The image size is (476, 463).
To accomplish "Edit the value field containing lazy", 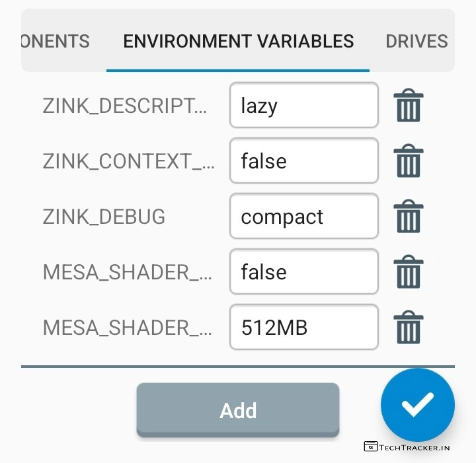I will [x=303, y=106].
